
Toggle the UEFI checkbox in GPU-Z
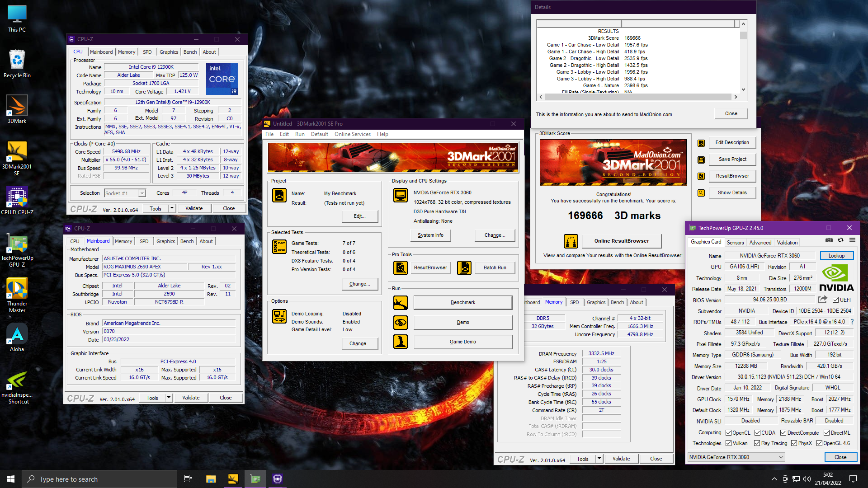pos(835,300)
